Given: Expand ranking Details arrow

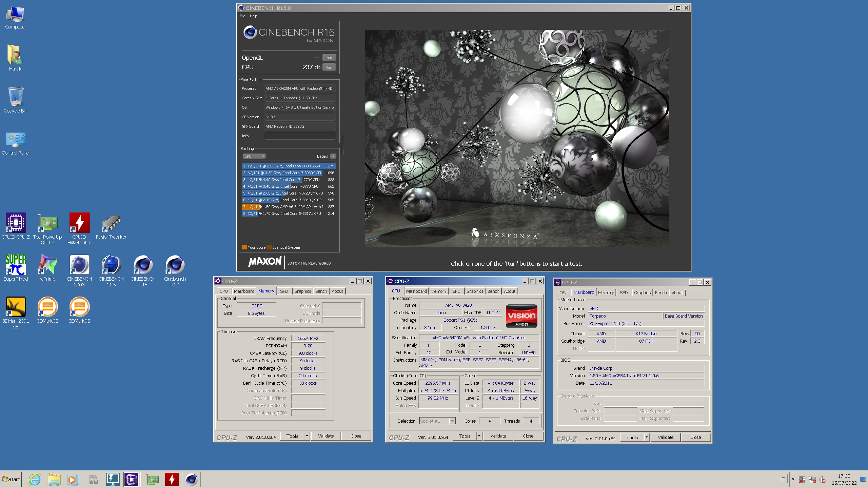Looking at the screenshot, I should tap(333, 156).
